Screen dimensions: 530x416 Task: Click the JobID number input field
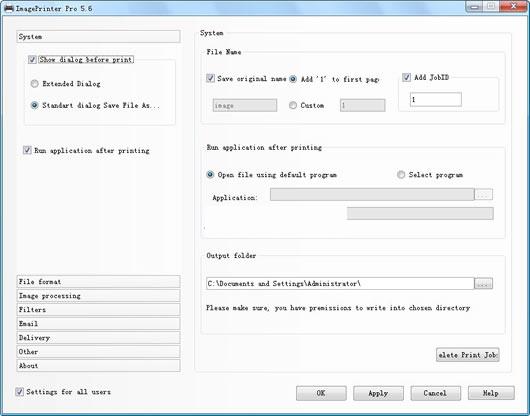(x=436, y=100)
